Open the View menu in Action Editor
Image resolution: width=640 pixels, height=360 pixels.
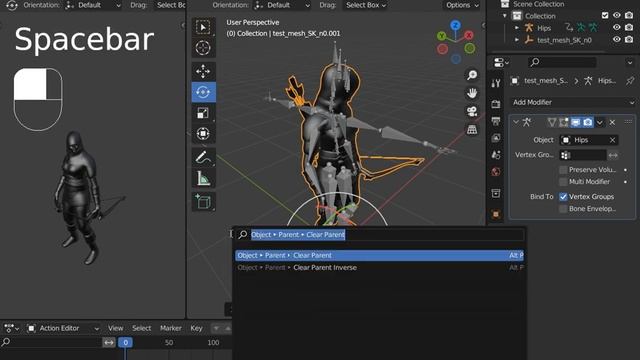point(116,328)
